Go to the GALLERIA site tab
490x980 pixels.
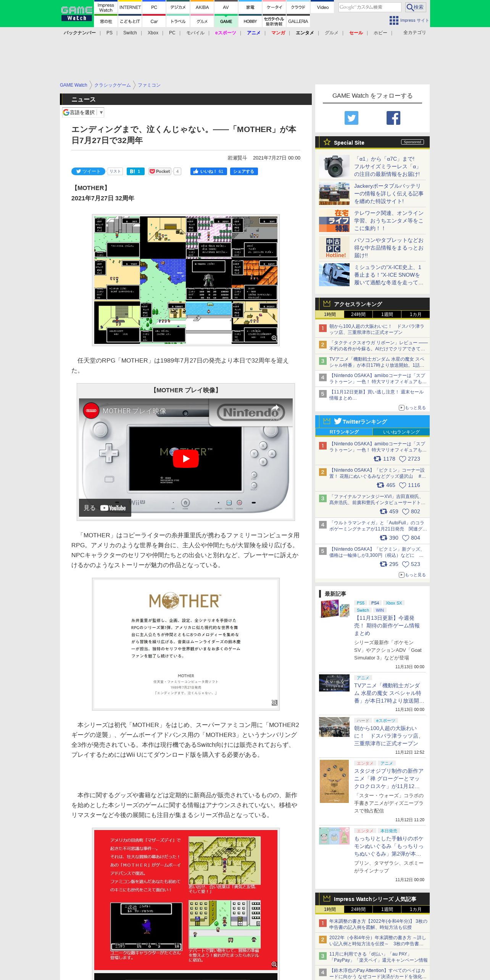click(x=298, y=21)
